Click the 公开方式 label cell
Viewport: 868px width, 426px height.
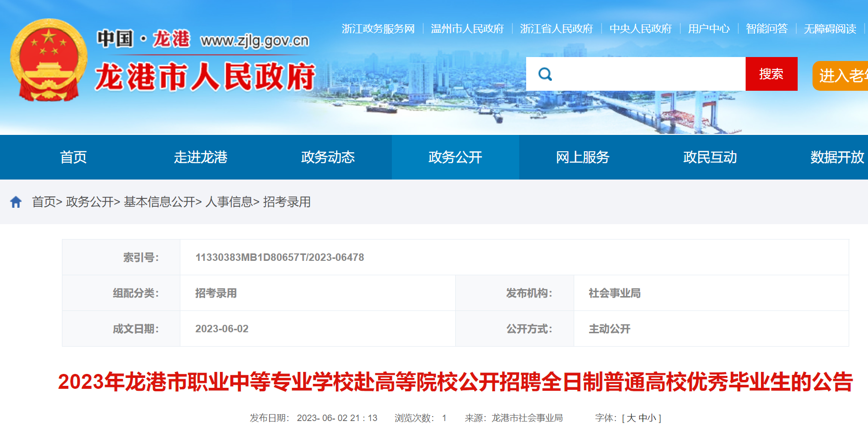pos(515,329)
